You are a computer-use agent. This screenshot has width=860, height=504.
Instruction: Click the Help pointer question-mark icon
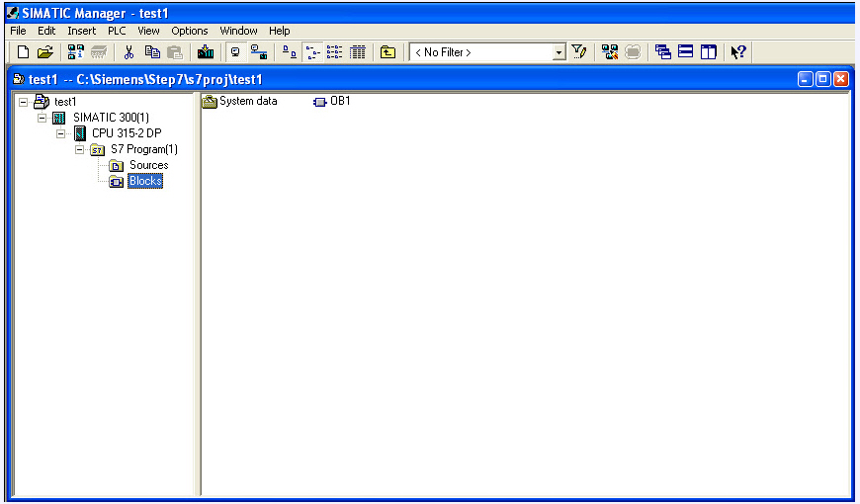click(x=738, y=52)
